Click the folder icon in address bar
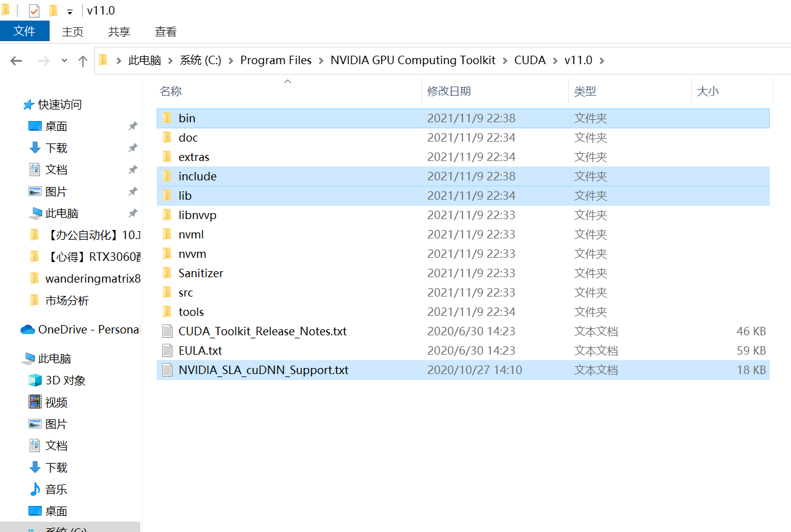Image resolution: width=791 pixels, height=532 pixels. (103, 60)
